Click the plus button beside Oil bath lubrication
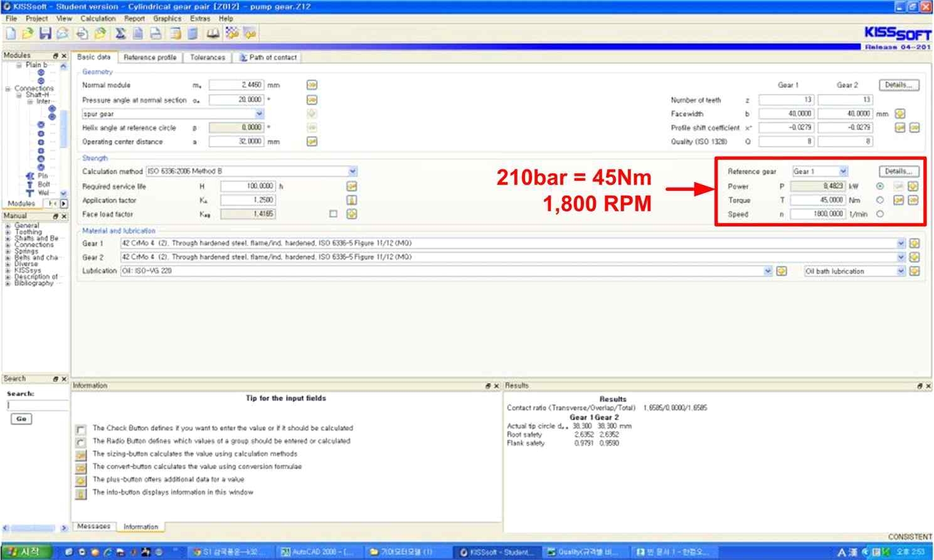 (x=915, y=271)
